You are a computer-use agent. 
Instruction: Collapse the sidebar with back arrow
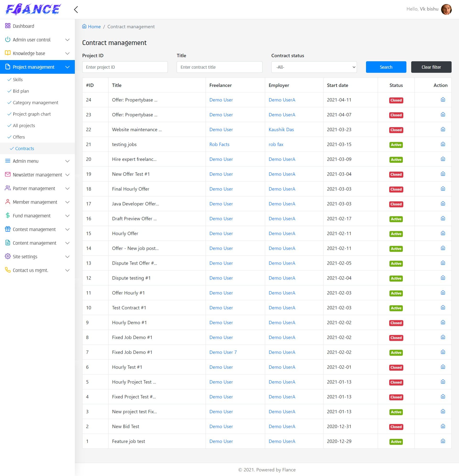tap(76, 10)
